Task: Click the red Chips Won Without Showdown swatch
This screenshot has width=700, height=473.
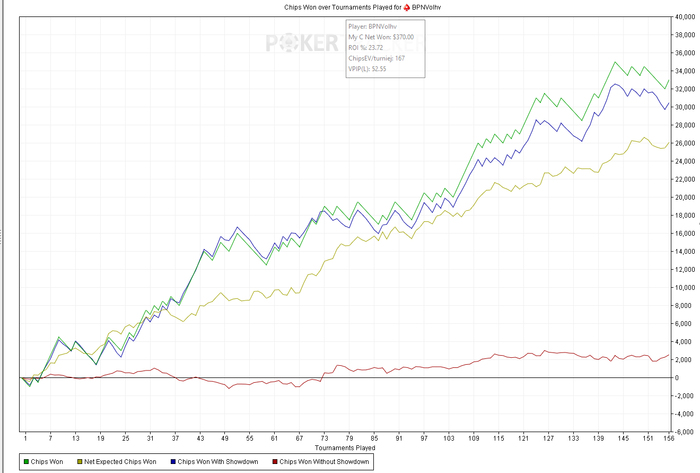Action: click(x=275, y=462)
